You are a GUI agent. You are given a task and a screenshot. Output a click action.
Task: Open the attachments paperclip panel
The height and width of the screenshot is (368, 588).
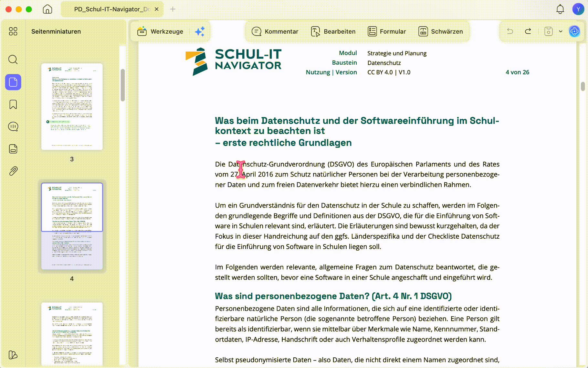tap(13, 171)
